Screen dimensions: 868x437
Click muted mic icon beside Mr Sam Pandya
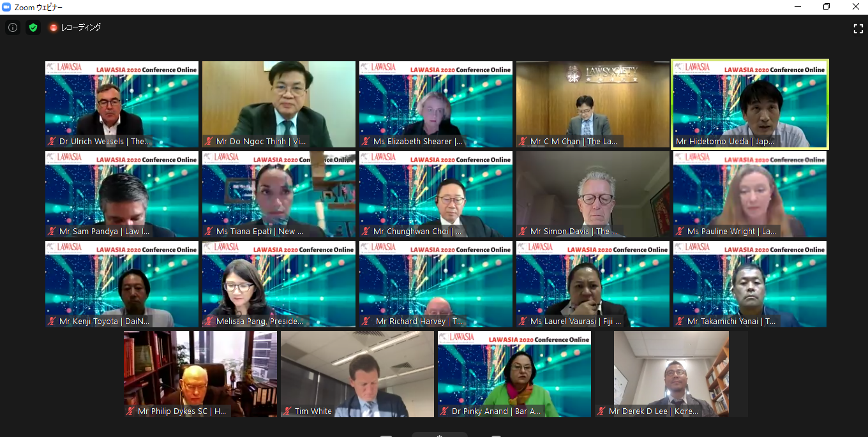tap(52, 232)
